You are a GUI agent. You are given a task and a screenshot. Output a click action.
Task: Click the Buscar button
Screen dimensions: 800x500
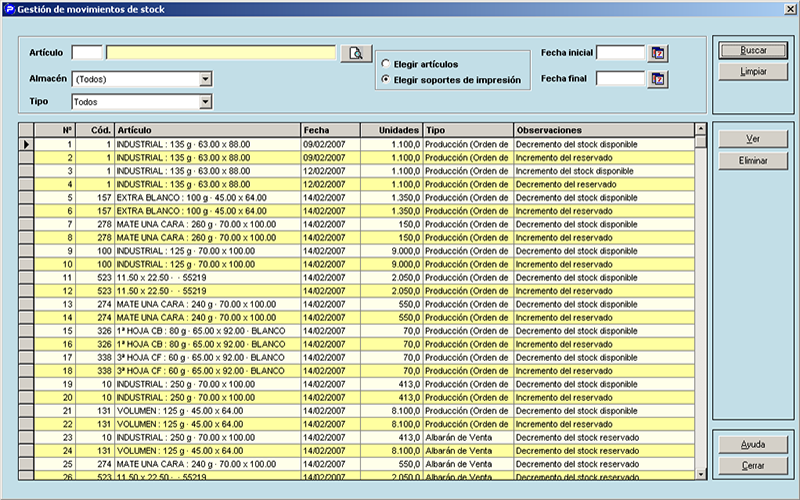pos(753,50)
